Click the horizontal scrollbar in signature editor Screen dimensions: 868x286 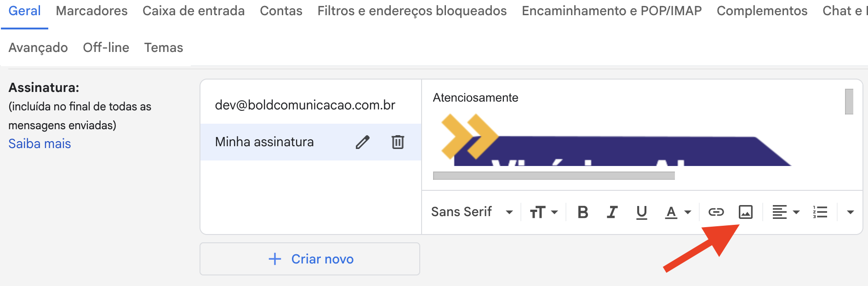click(x=554, y=176)
